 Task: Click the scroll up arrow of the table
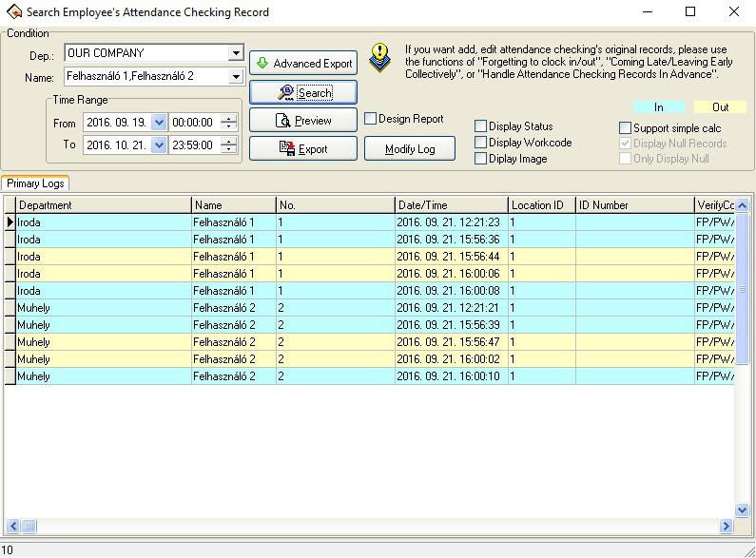click(x=743, y=204)
